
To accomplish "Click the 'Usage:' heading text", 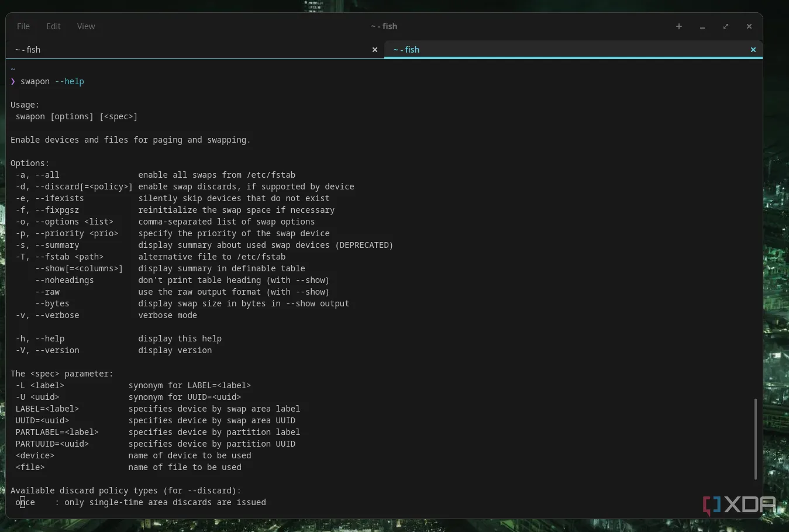I will click(25, 105).
